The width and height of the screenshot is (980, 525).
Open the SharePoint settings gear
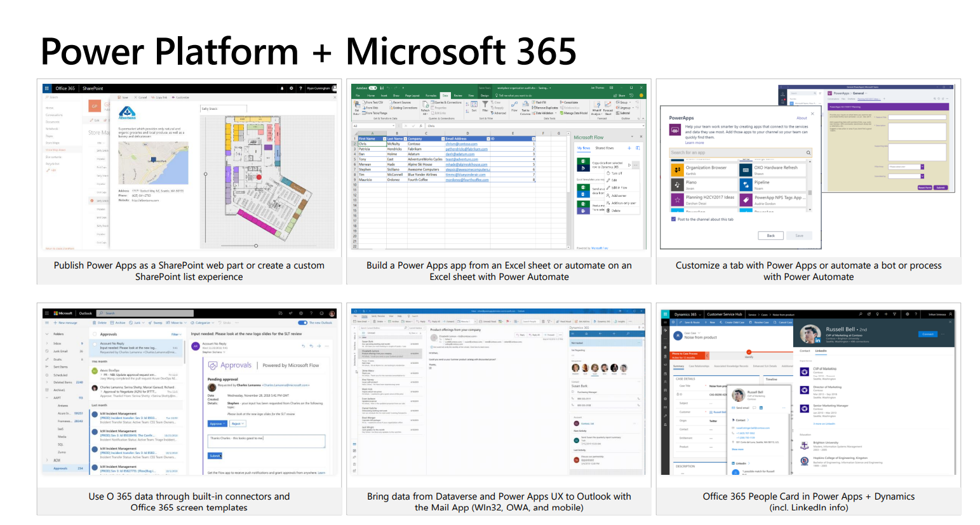pos(292,88)
